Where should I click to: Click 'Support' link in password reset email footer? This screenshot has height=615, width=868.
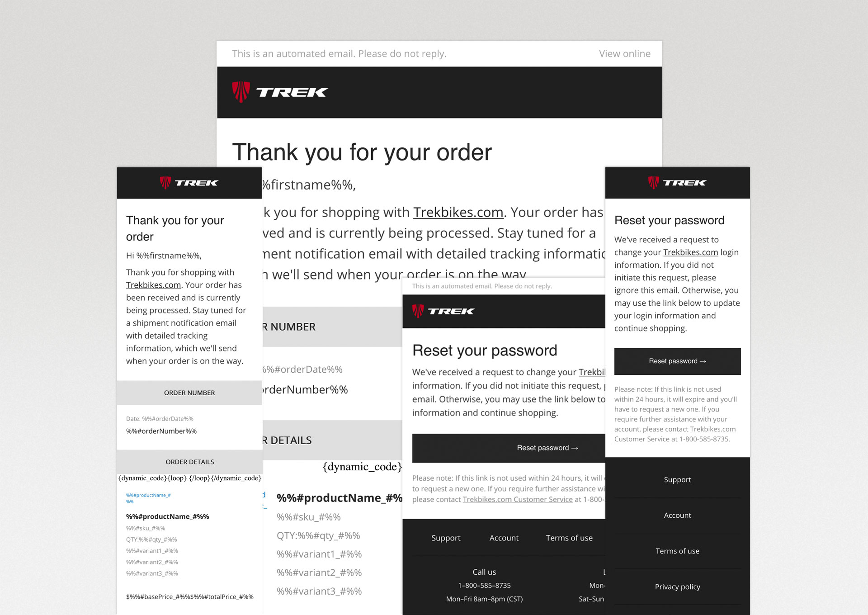pyautogui.click(x=446, y=538)
